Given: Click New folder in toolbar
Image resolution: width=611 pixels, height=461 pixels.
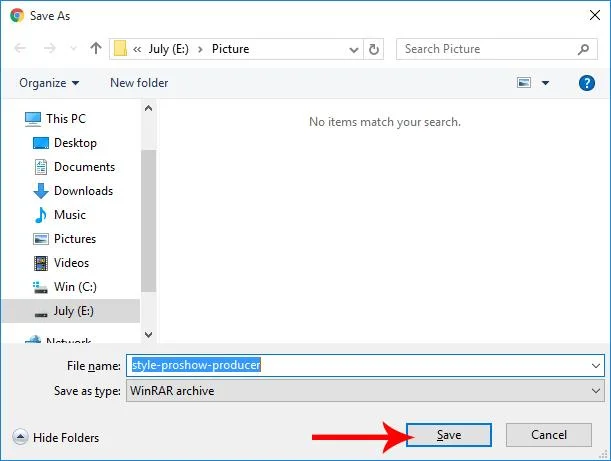Looking at the screenshot, I should (x=139, y=83).
